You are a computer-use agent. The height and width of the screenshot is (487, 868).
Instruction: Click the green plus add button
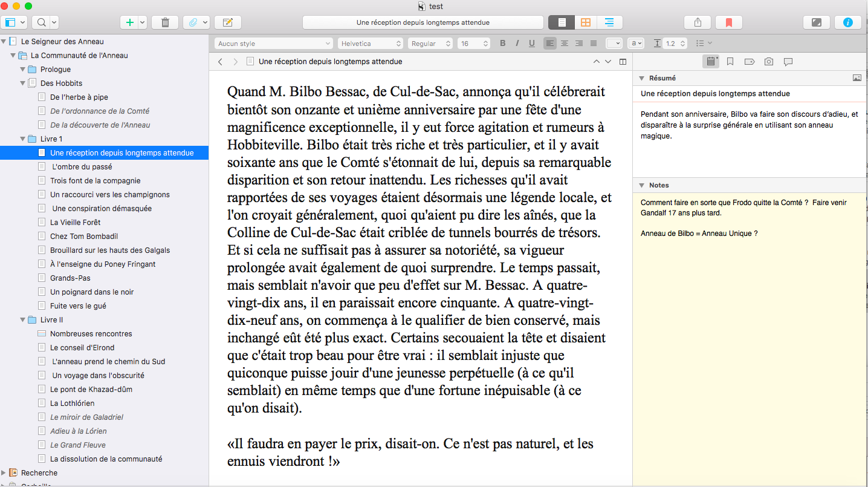[x=129, y=22]
